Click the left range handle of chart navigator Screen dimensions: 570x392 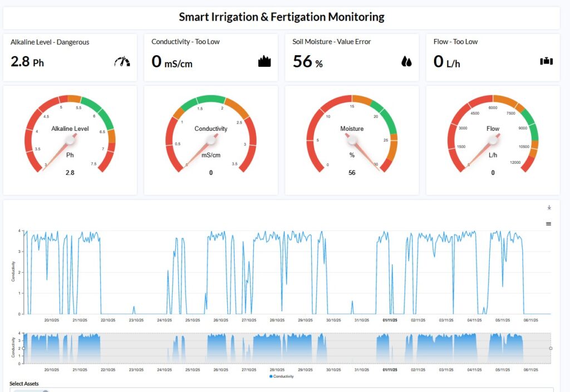pyautogui.click(x=23, y=348)
